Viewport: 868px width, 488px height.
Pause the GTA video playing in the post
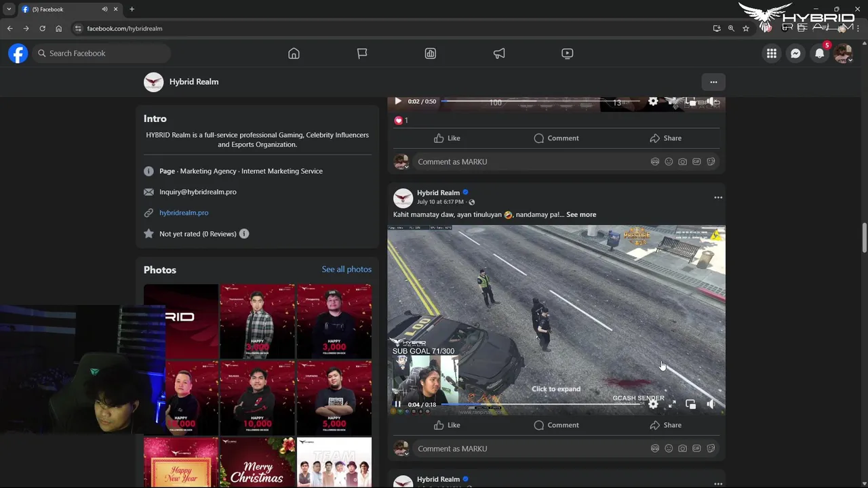pos(398,405)
